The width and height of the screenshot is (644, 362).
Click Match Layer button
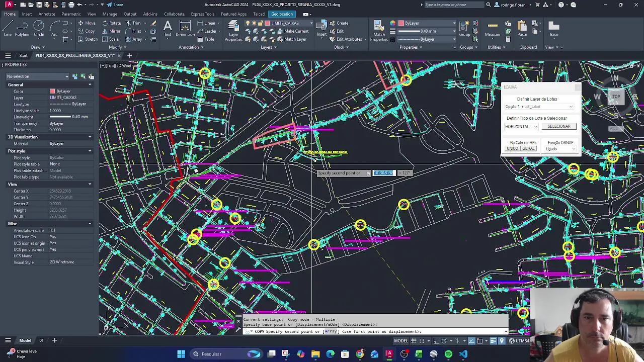291,39
